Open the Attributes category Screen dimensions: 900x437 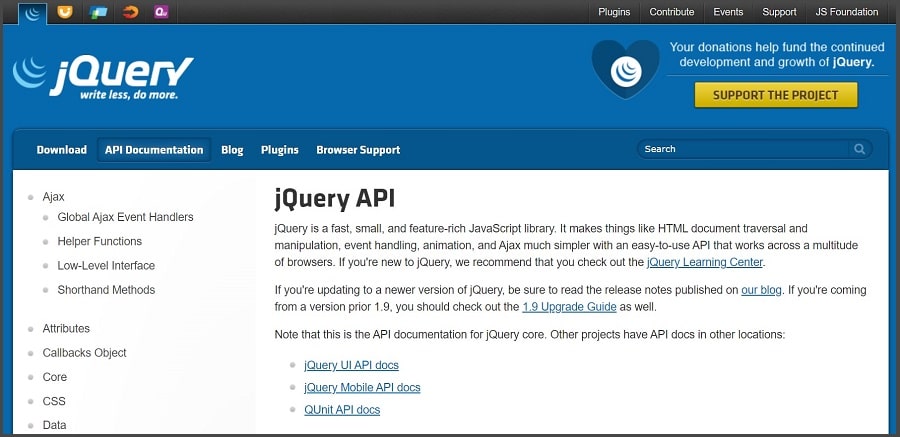(66, 328)
